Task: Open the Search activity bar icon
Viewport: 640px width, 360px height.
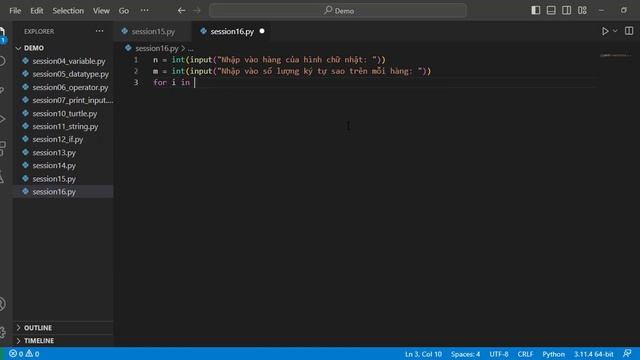Action: tap(2, 61)
